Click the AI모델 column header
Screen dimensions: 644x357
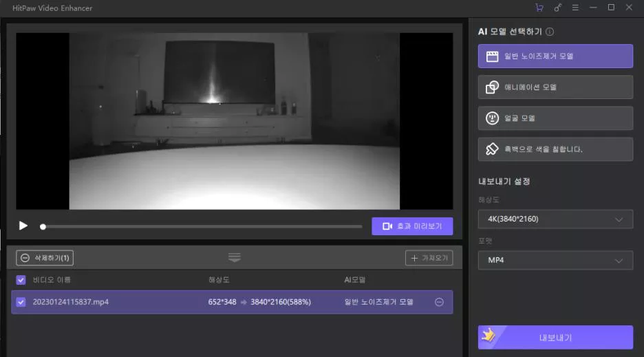point(354,280)
